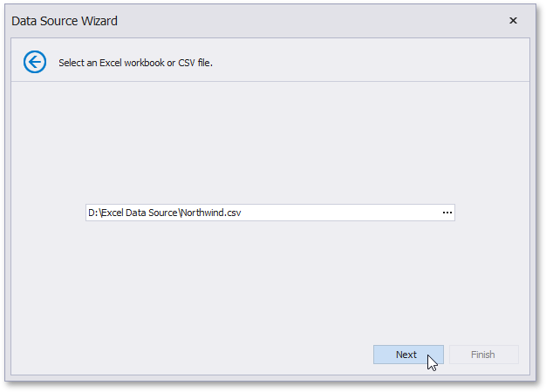
Task: Click the header panel right of the instruction text
Action: [x=366, y=63]
